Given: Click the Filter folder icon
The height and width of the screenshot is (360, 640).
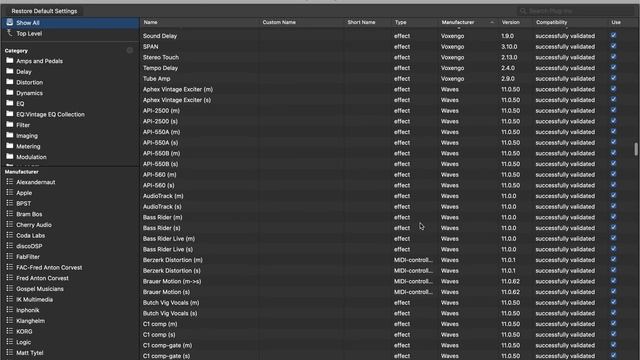Looking at the screenshot, I should [10, 124].
